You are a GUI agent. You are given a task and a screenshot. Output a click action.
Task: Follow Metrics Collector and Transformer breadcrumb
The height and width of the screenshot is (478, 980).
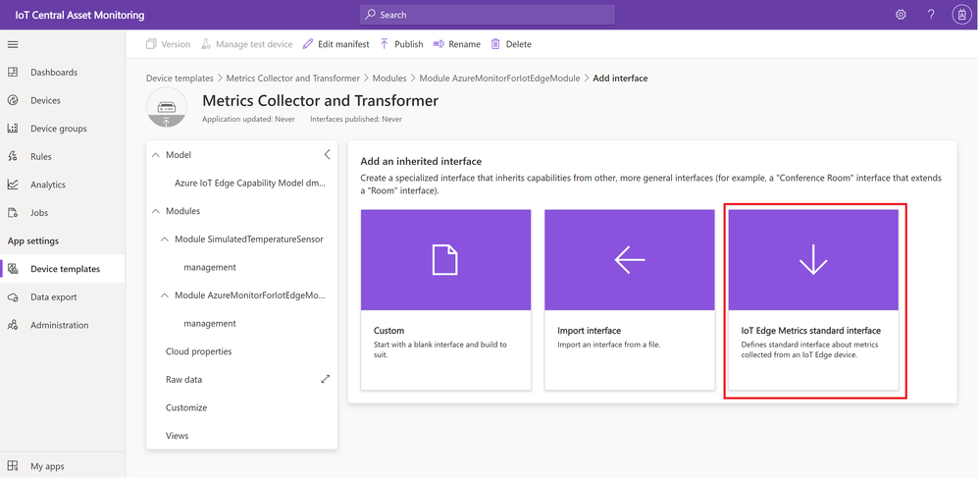(x=293, y=79)
